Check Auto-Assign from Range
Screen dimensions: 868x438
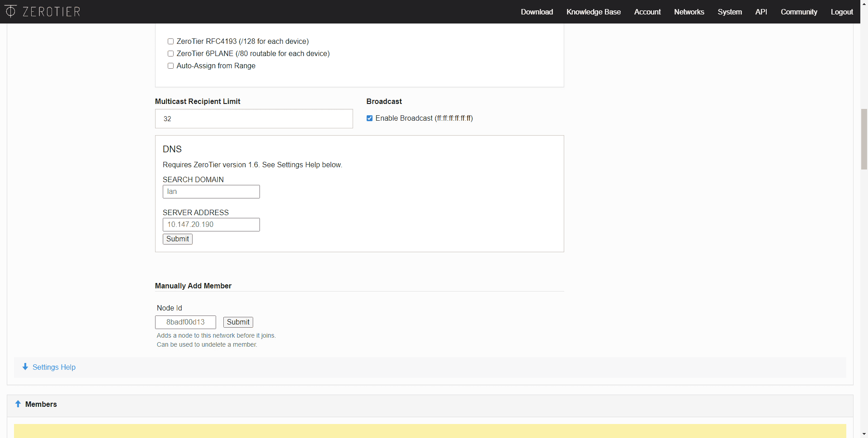[x=170, y=66]
